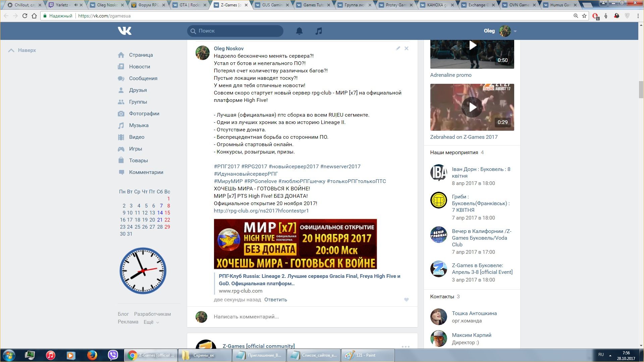This screenshot has height=362, width=644.
Task: Delete comment with the X icon
Action: pos(406,48)
